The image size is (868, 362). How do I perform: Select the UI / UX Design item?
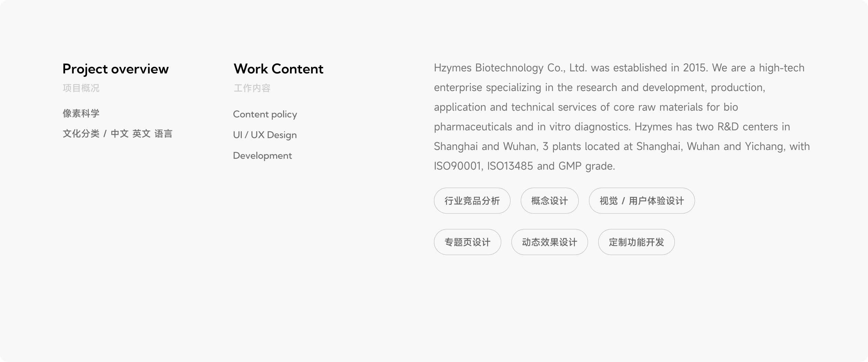point(265,135)
